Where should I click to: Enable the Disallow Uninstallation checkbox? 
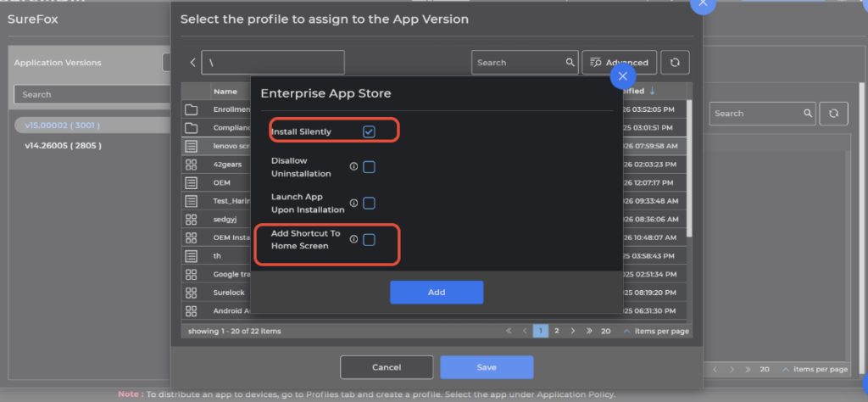[x=369, y=167]
